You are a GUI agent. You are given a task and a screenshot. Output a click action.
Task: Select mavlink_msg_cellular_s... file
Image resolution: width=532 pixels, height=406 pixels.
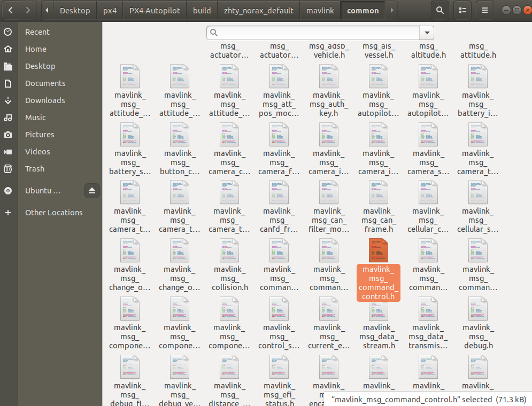[478, 207]
